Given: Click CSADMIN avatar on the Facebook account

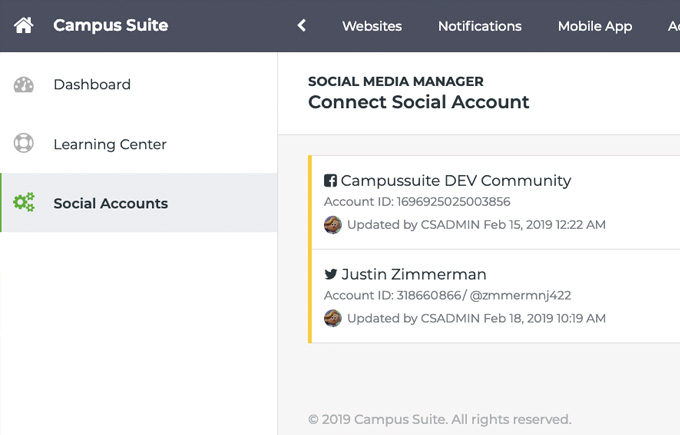Looking at the screenshot, I should click(333, 225).
